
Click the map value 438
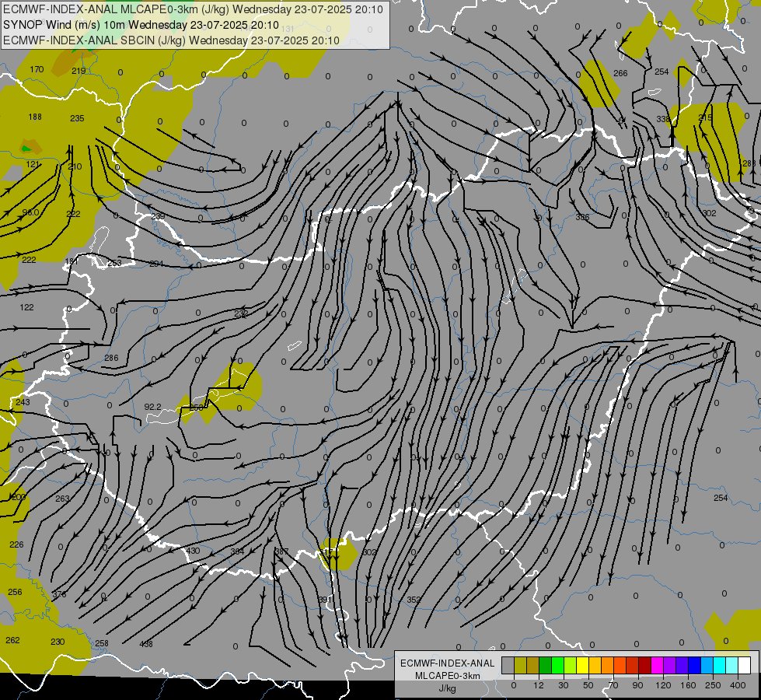pyautogui.click(x=146, y=644)
